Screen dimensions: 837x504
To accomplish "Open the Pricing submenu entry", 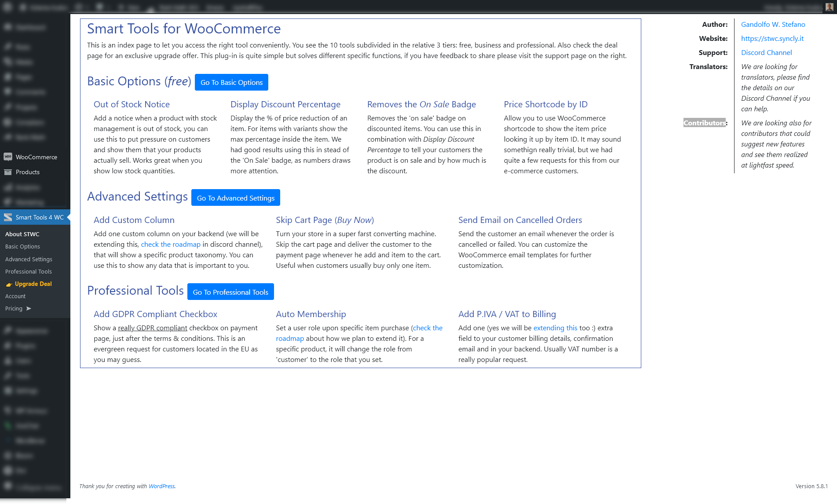I will 14,309.
